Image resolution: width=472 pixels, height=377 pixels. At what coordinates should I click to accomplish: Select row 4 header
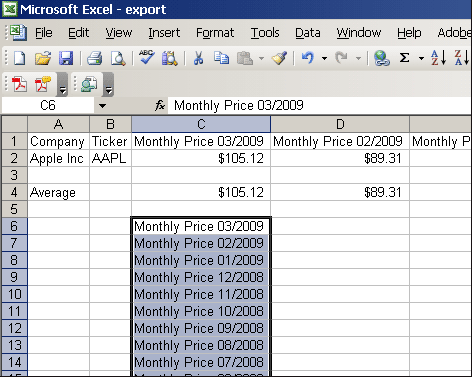(x=14, y=192)
